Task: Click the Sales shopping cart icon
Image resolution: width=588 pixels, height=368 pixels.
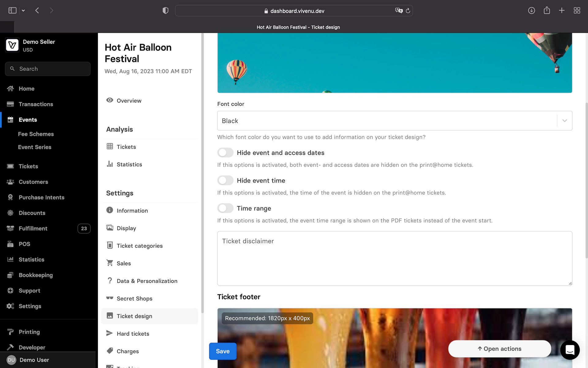Action: (x=110, y=263)
